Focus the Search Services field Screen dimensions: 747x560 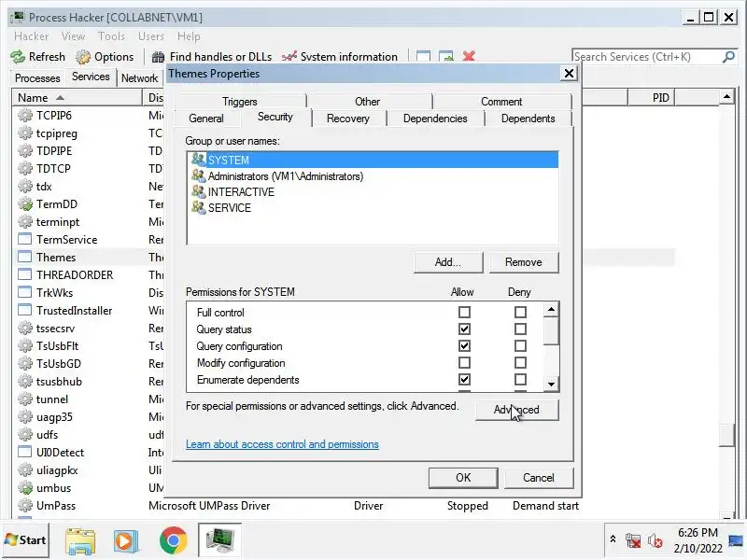click(x=647, y=57)
